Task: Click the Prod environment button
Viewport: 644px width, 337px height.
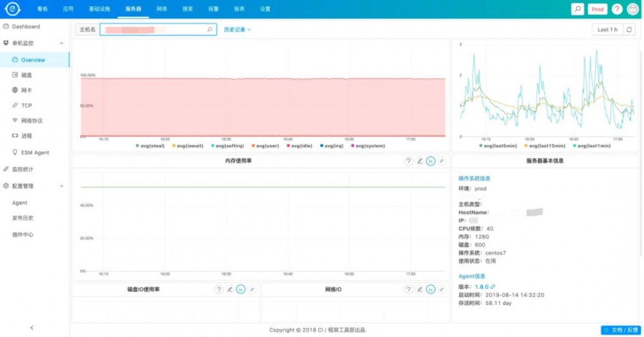Action: click(598, 8)
